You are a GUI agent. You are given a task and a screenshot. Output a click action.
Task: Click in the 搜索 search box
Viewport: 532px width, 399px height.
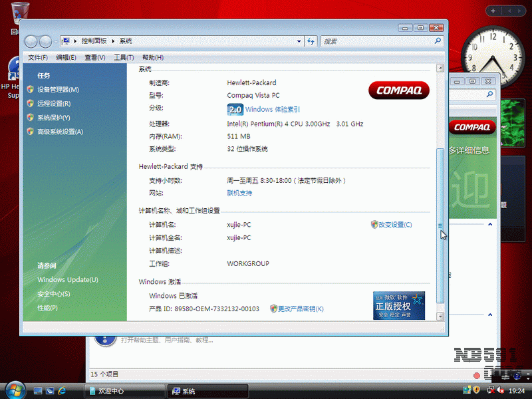coord(378,41)
